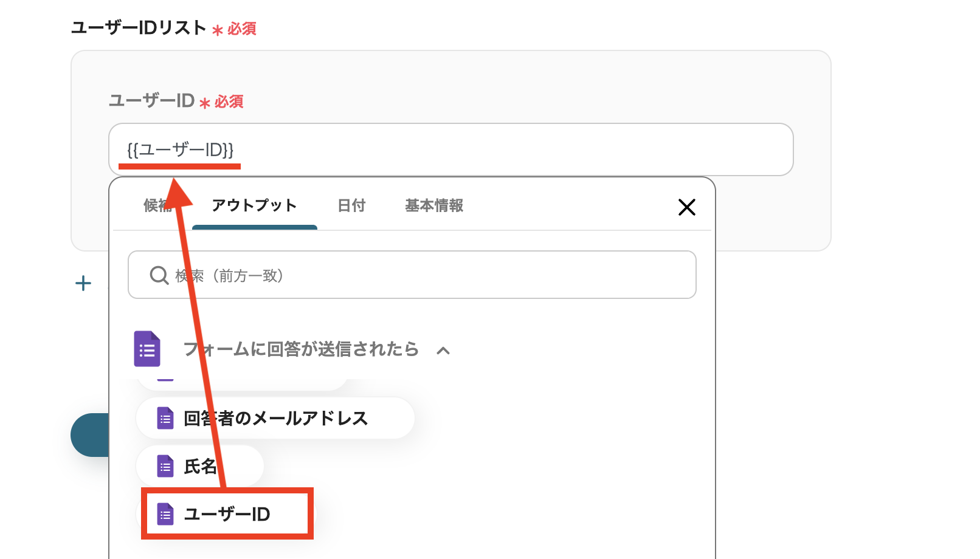Click the magnifying glass search icon
The image size is (980, 559).
tap(159, 275)
